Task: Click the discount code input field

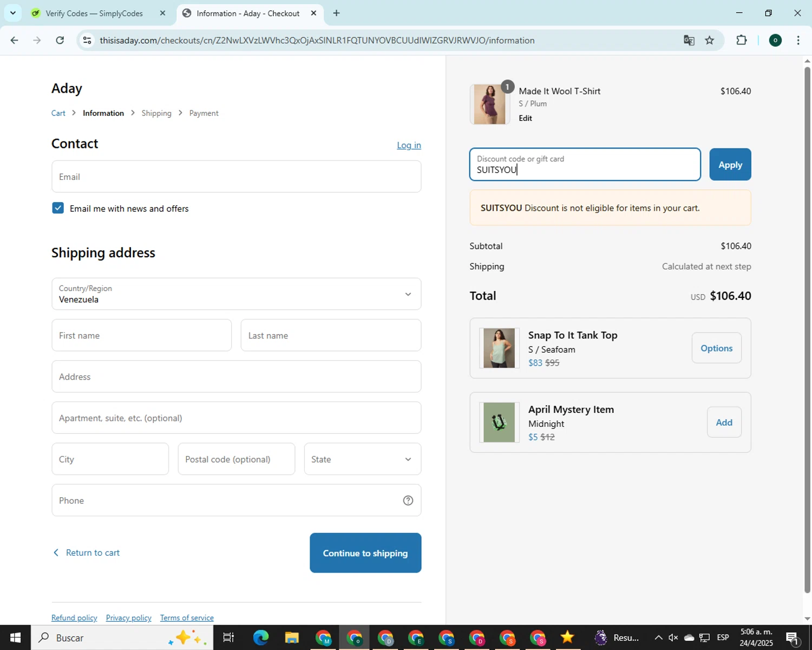Action: tap(585, 165)
